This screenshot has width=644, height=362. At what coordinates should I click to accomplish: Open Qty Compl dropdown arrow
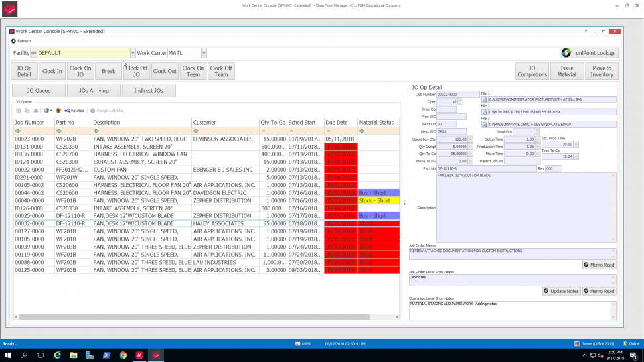click(x=470, y=147)
